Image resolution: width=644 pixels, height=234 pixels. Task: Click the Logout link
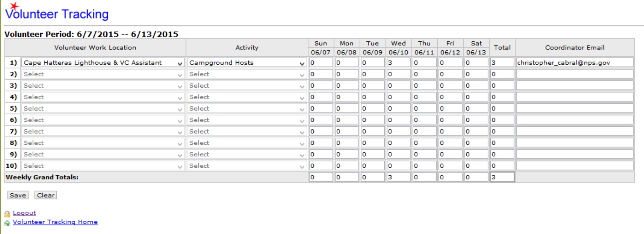[x=24, y=213]
